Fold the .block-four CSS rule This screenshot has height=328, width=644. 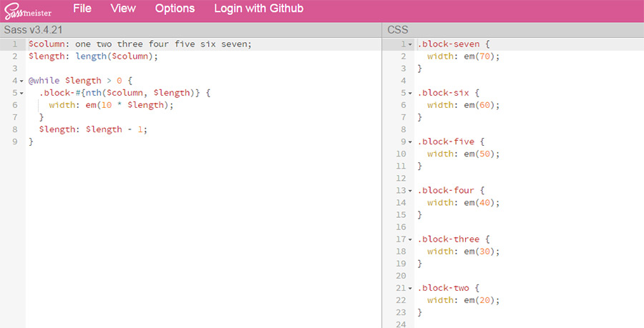click(x=410, y=191)
